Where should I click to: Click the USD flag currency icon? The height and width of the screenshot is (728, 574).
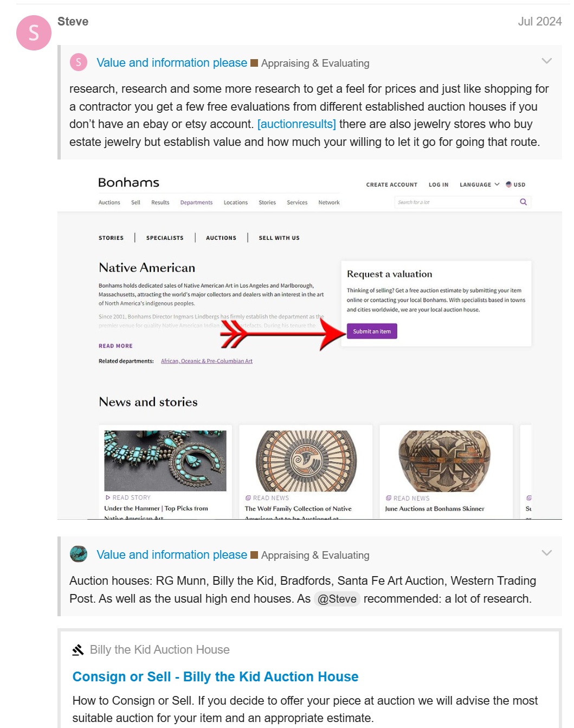point(508,184)
